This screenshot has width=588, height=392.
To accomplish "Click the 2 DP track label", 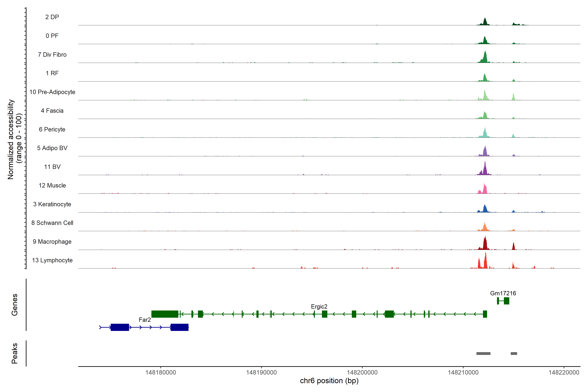I will pyautogui.click(x=52, y=17).
